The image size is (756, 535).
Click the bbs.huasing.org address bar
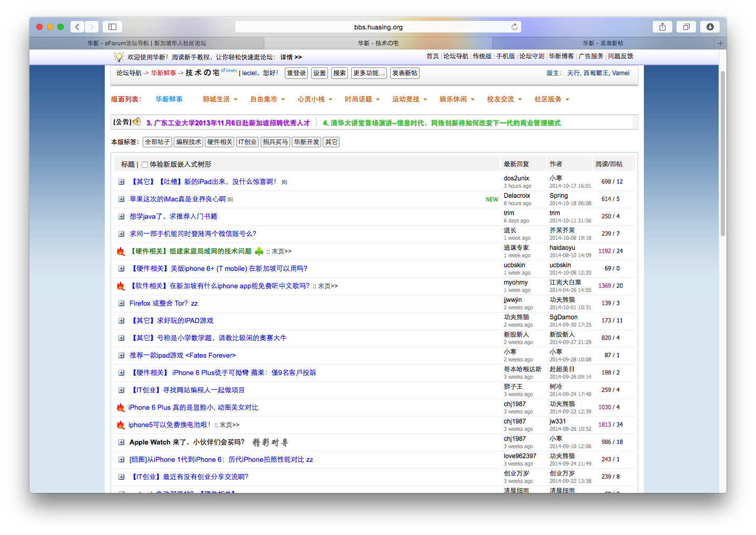click(378, 27)
